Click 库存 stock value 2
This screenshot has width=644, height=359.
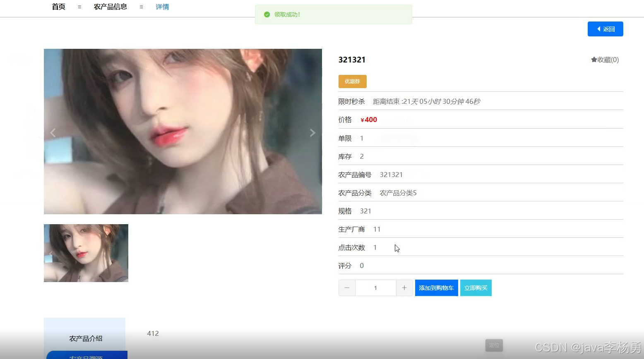[x=362, y=156]
